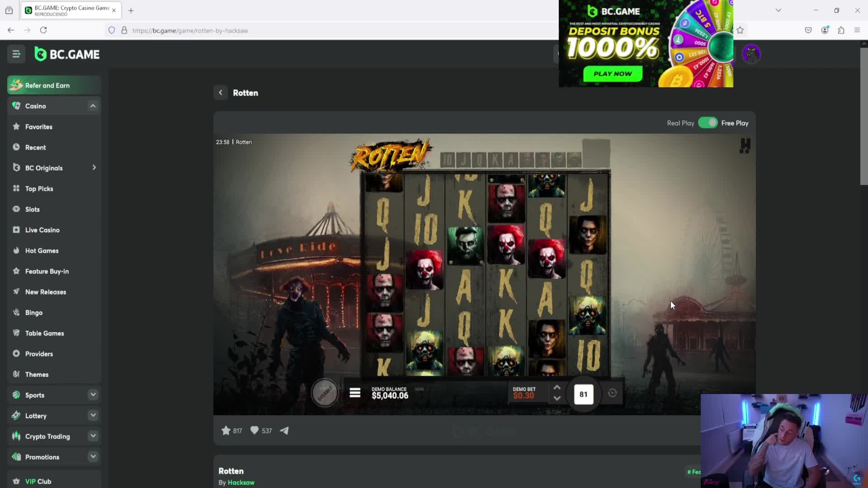Share the game via paper-plane icon
868x488 pixels.
point(284,431)
